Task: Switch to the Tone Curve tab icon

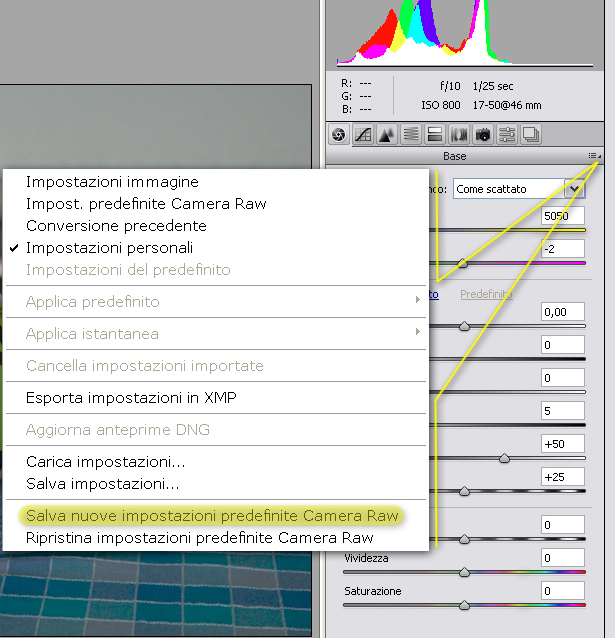Action: coord(363,134)
